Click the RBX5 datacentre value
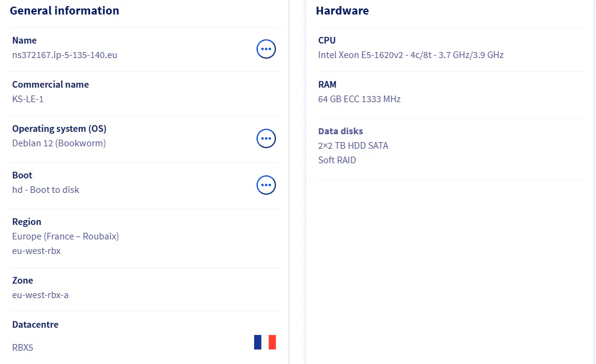This screenshot has width=596, height=364. click(x=22, y=348)
